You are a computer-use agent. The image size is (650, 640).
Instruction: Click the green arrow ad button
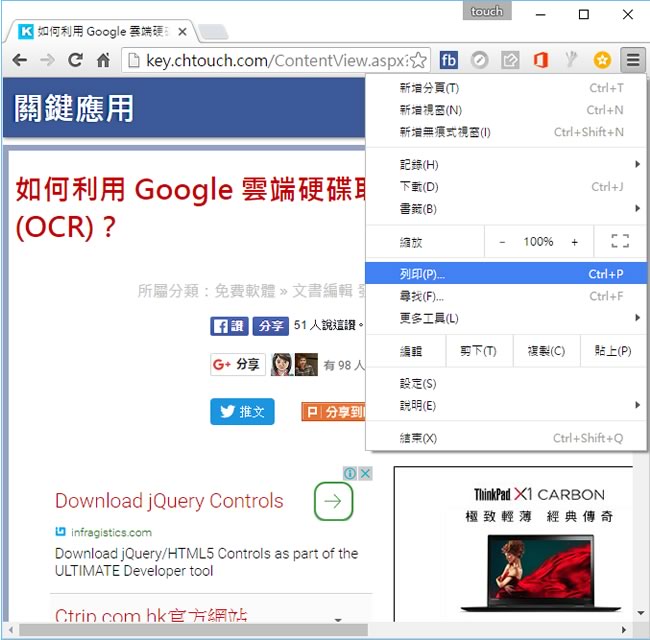pos(333,501)
